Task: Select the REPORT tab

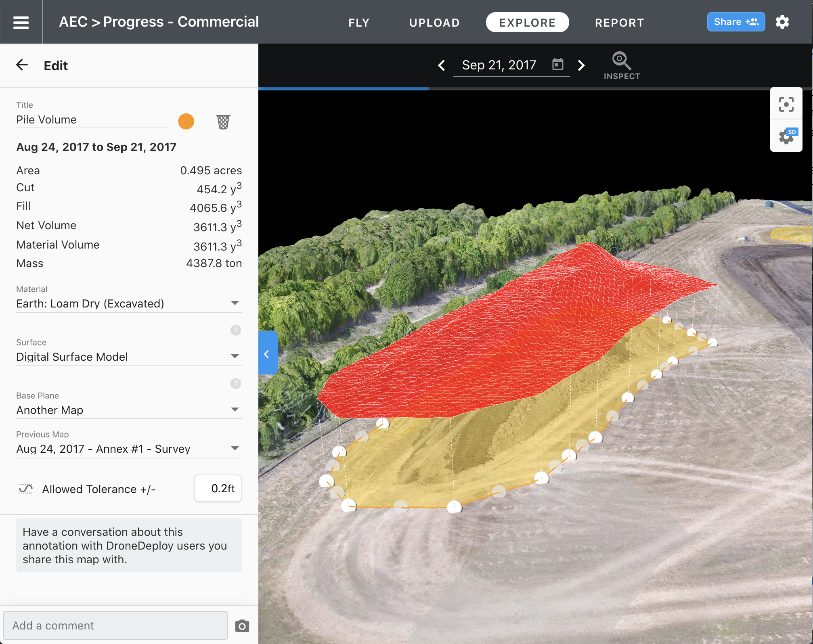Action: pos(618,22)
